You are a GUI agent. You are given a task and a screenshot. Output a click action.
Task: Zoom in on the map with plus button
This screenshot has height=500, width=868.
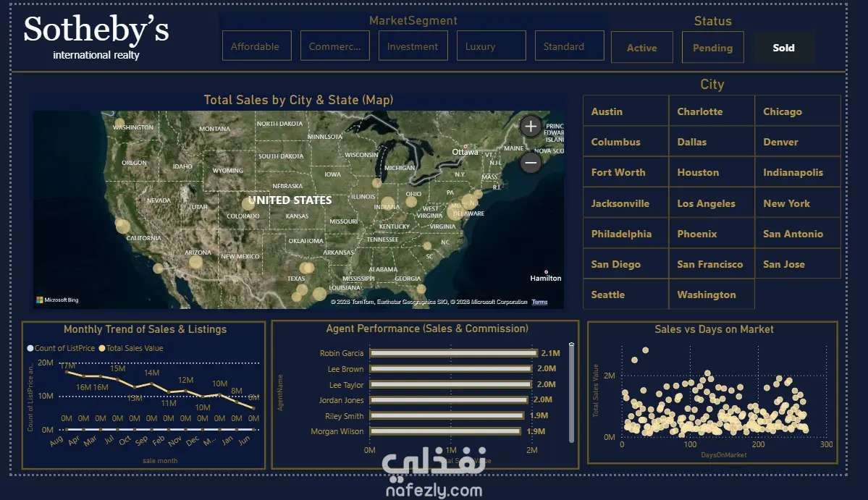click(531, 126)
